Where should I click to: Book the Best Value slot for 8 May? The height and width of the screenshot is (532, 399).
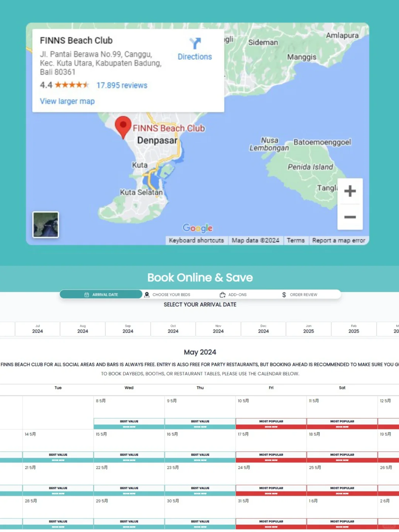click(x=129, y=424)
